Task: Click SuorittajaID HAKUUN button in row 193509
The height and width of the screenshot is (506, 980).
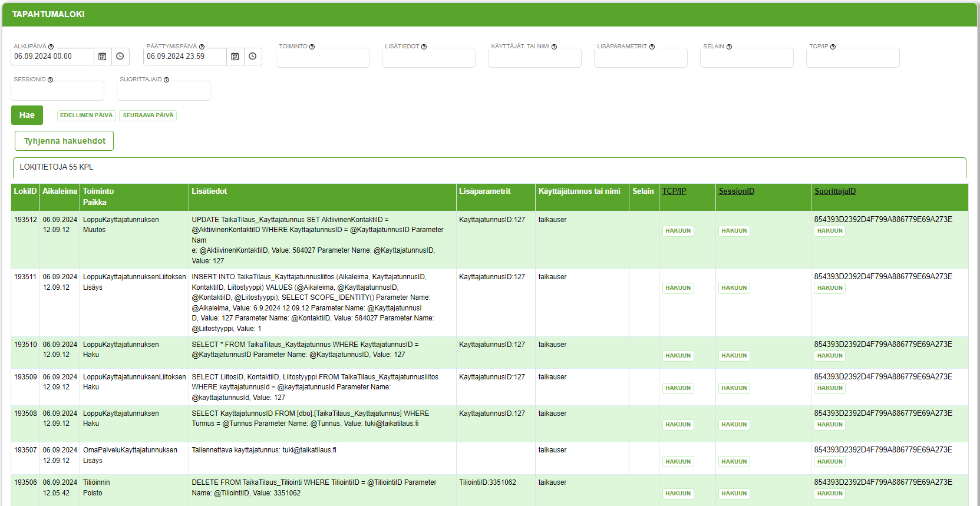Action: [x=830, y=388]
